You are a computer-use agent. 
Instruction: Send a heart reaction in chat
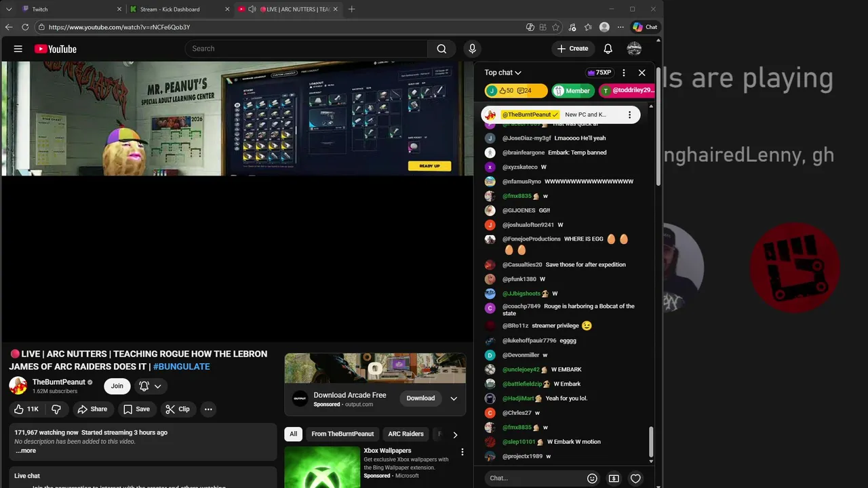point(635,479)
